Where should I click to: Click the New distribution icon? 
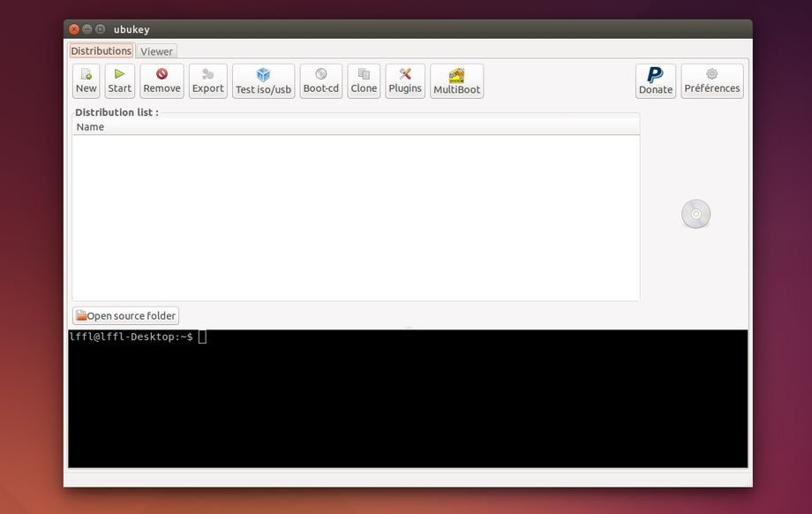(86, 75)
